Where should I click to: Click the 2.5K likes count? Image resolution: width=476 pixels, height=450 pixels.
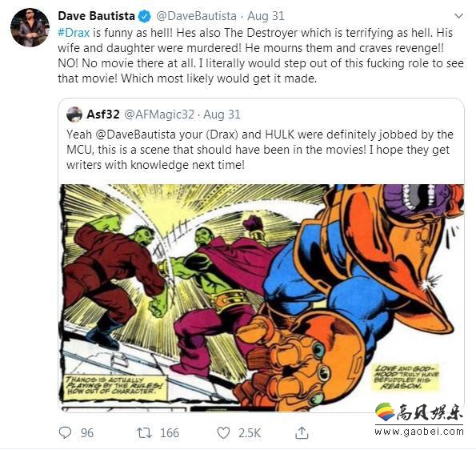[250, 433]
